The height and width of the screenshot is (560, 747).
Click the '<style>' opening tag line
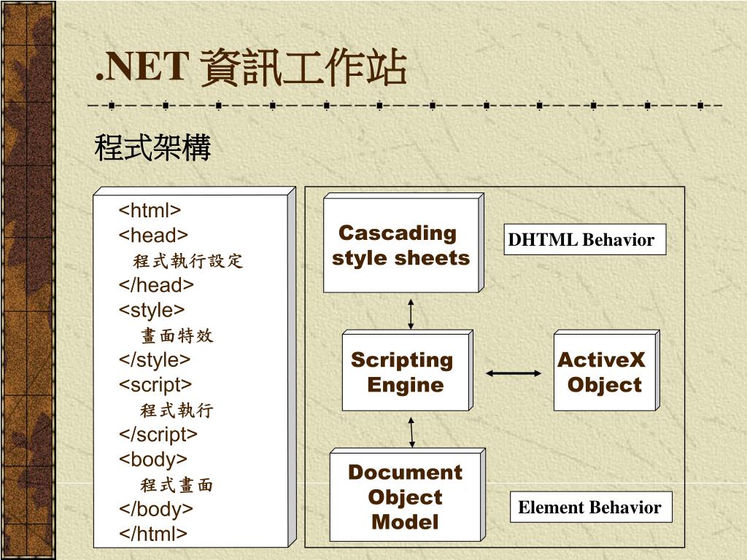tap(152, 310)
